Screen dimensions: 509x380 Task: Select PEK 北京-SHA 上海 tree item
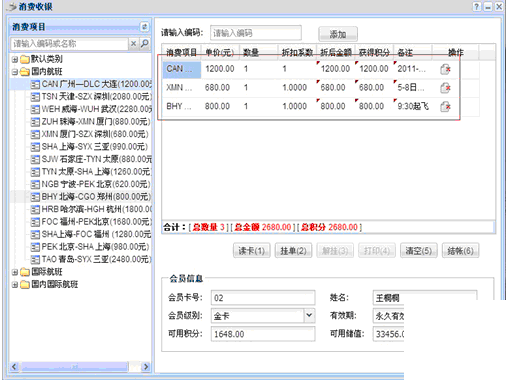tap(95, 247)
